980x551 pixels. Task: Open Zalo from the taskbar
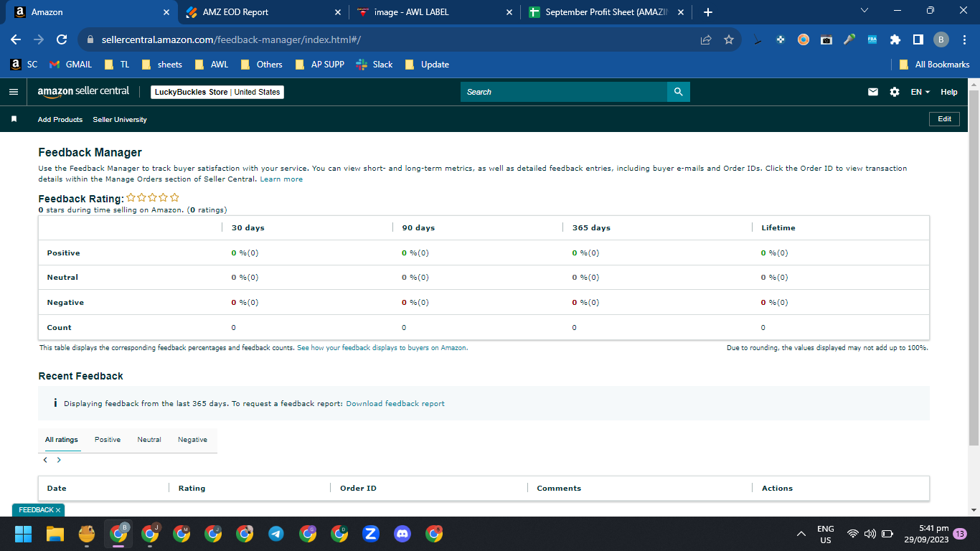[x=371, y=534]
